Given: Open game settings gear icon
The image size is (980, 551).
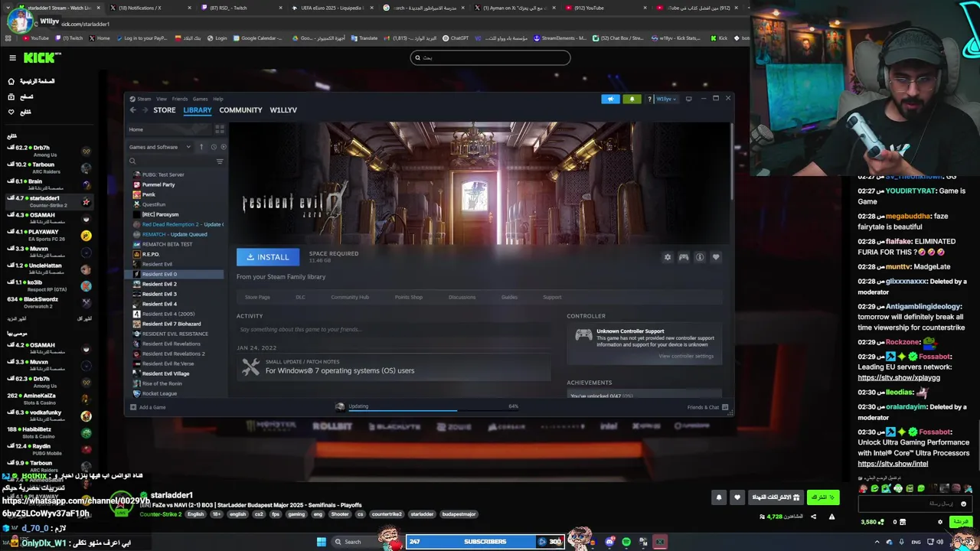Looking at the screenshot, I should (668, 257).
